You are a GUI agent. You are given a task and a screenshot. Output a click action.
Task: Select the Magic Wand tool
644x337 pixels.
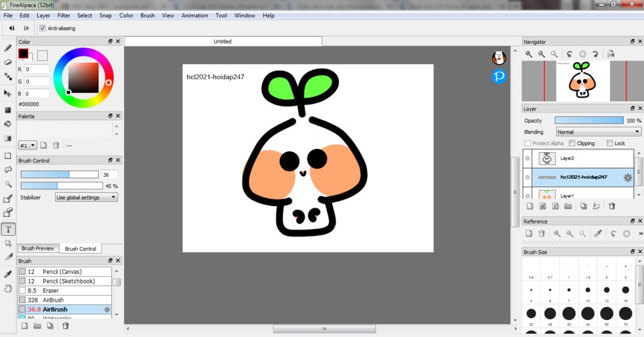(8, 184)
